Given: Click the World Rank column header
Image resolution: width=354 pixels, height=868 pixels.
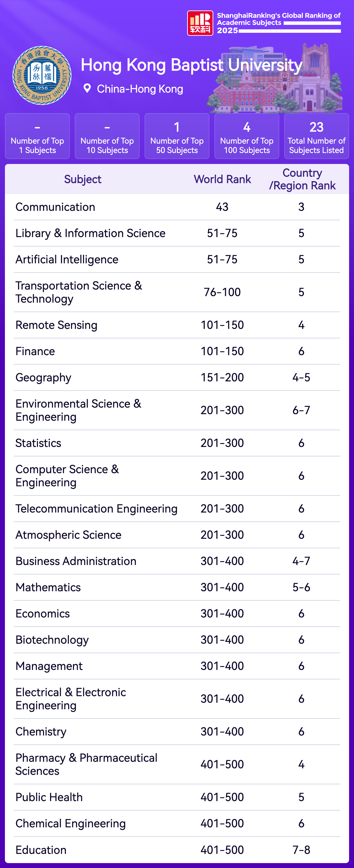Looking at the screenshot, I should (222, 179).
